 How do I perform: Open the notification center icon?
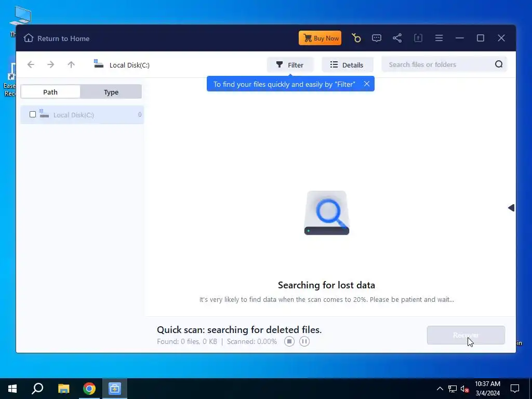tap(515, 389)
